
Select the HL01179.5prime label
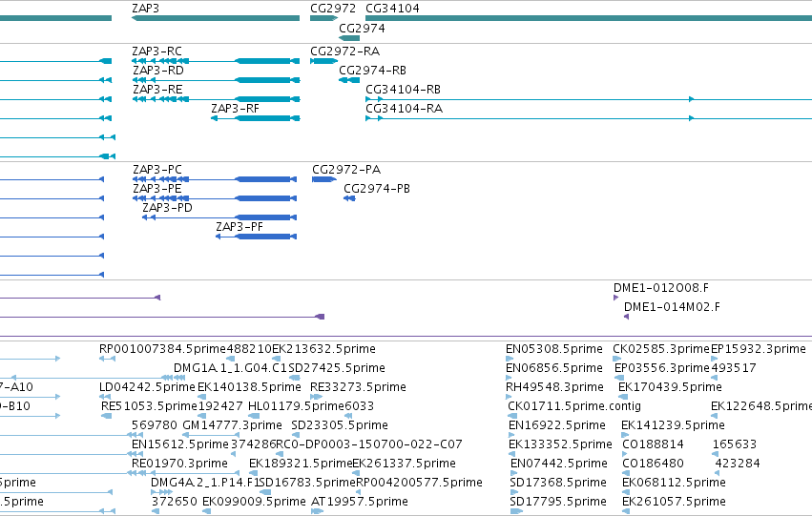[296, 406]
